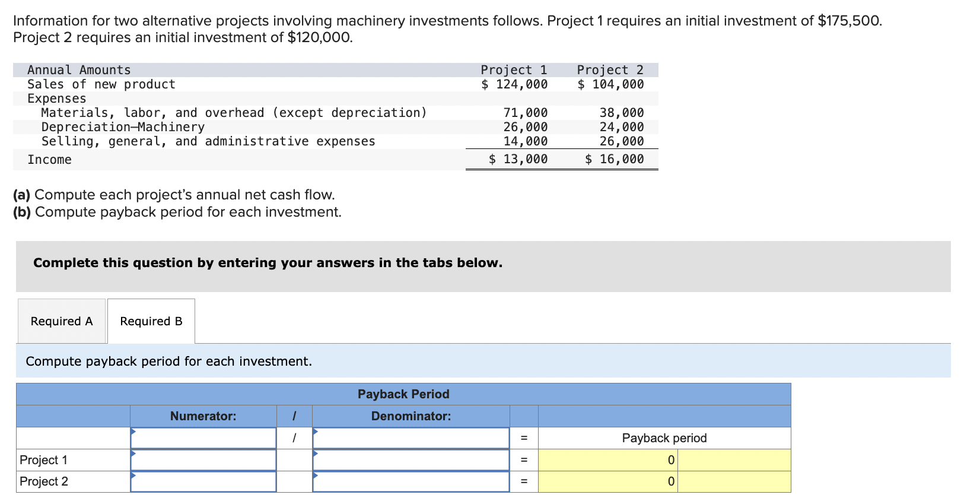Click Project 2 numerator input cell
This screenshot has height=501, width=980.
point(203,481)
